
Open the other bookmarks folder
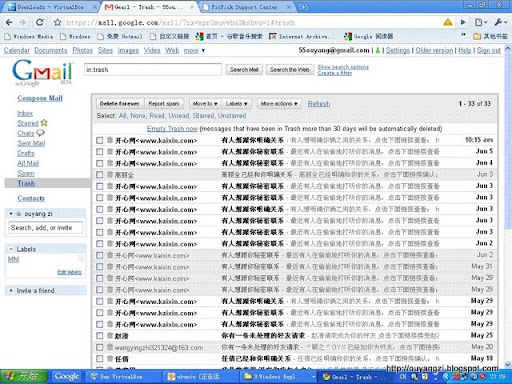[x=490, y=36]
